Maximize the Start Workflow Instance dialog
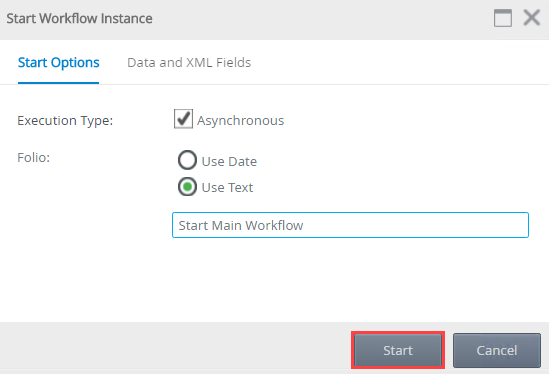 503,18
